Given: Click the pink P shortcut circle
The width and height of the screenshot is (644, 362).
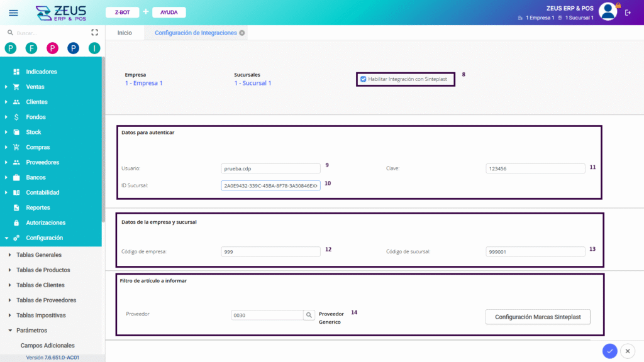Looking at the screenshot, I should [52, 48].
